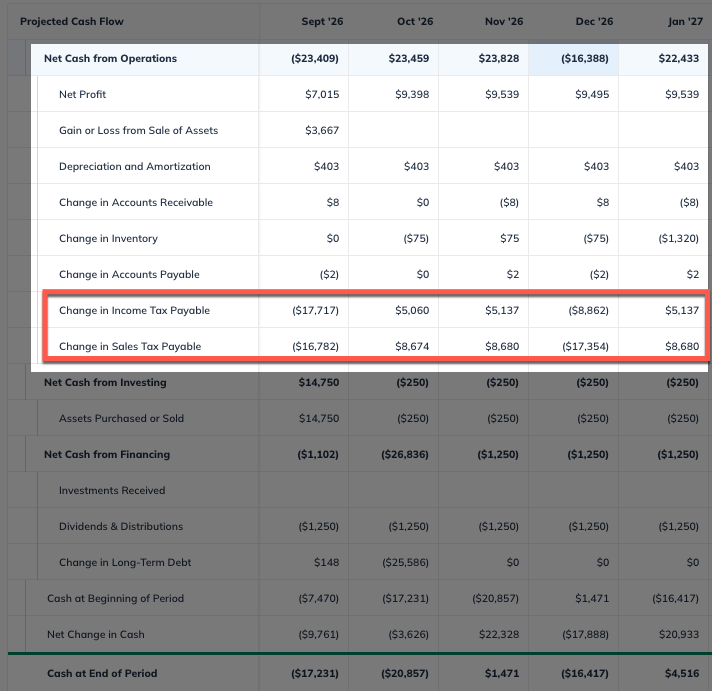This screenshot has height=691, width=712.
Task: Click Cash at End value $4,516
Action: 682,673
